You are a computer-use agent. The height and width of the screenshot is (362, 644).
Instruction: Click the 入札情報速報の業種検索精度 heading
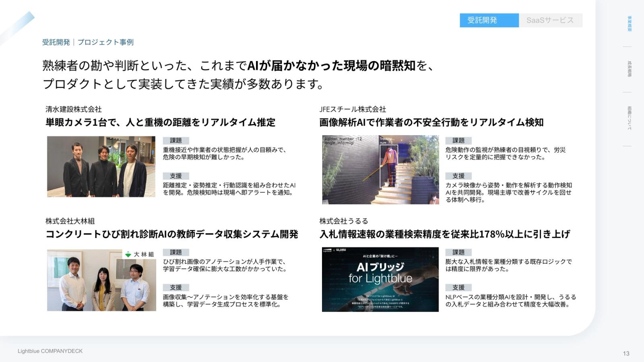tap(445, 234)
